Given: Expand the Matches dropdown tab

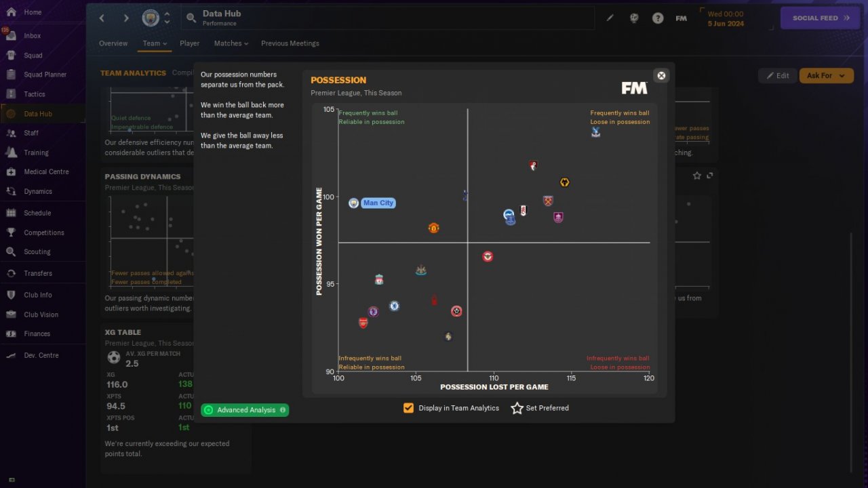Looking at the screenshot, I should [231, 43].
